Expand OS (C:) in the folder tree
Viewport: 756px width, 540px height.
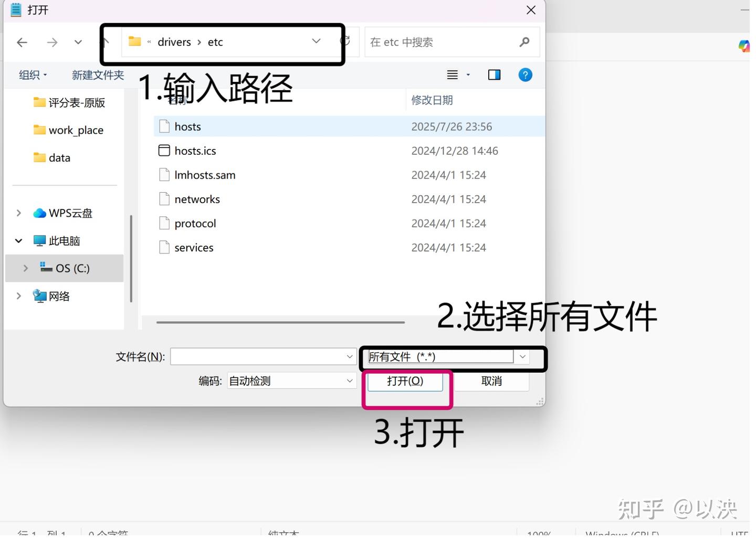tap(25, 268)
